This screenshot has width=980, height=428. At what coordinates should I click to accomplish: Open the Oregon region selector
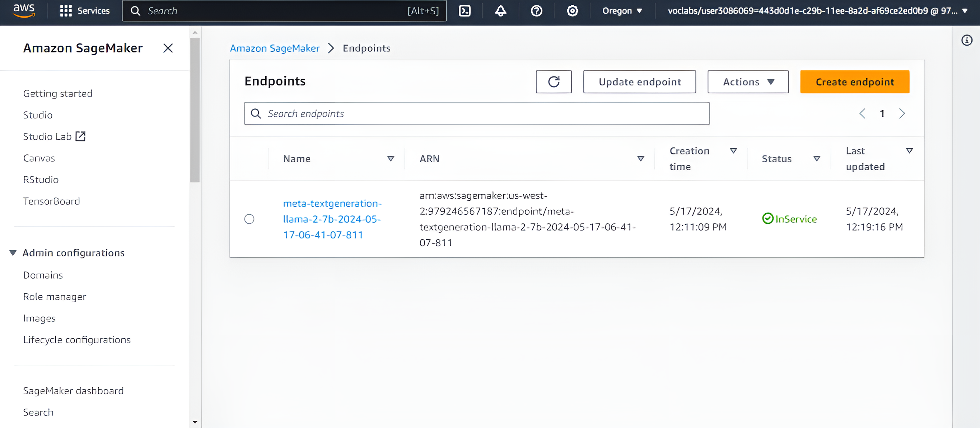pos(622,11)
